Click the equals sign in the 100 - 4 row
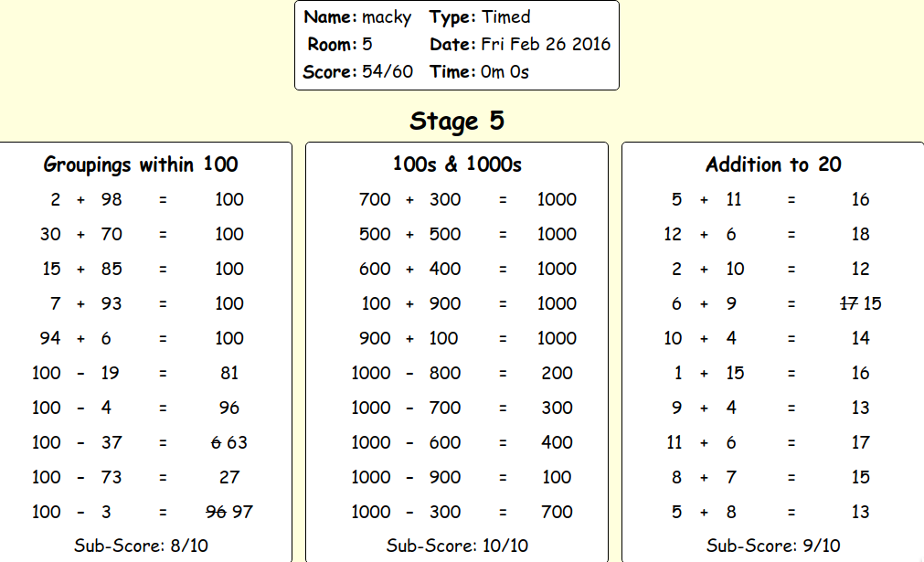This screenshot has height=562, width=924. pos(163,408)
